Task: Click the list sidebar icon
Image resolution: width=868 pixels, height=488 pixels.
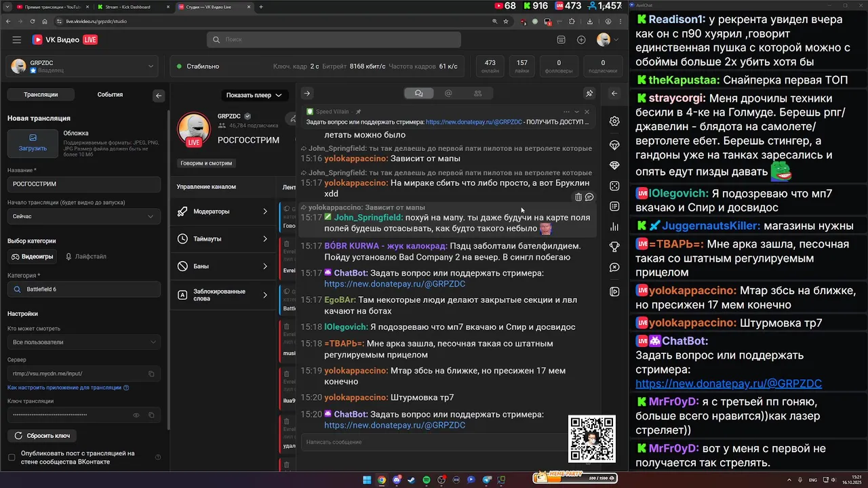Action: click(x=614, y=206)
